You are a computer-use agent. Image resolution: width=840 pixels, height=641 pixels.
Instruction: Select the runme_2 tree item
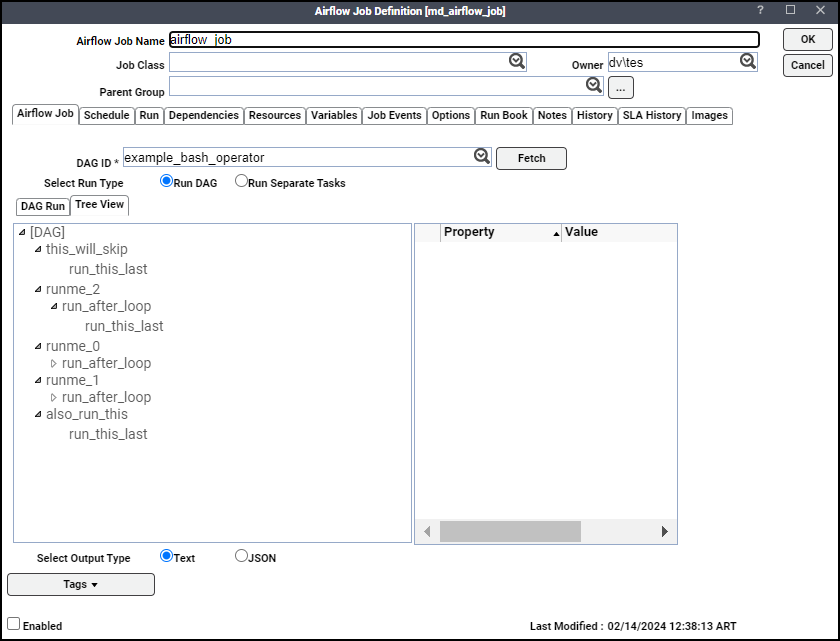coord(73,290)
